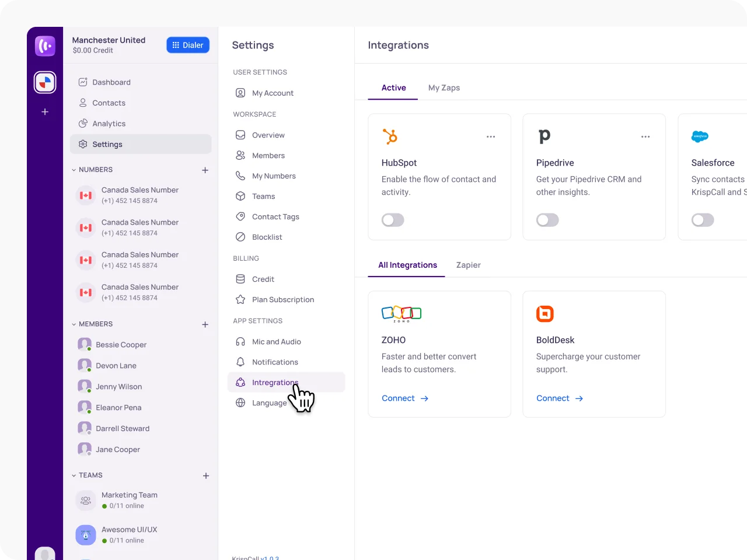
Task: Click the Manchester United workspace name
Action: 109,40
